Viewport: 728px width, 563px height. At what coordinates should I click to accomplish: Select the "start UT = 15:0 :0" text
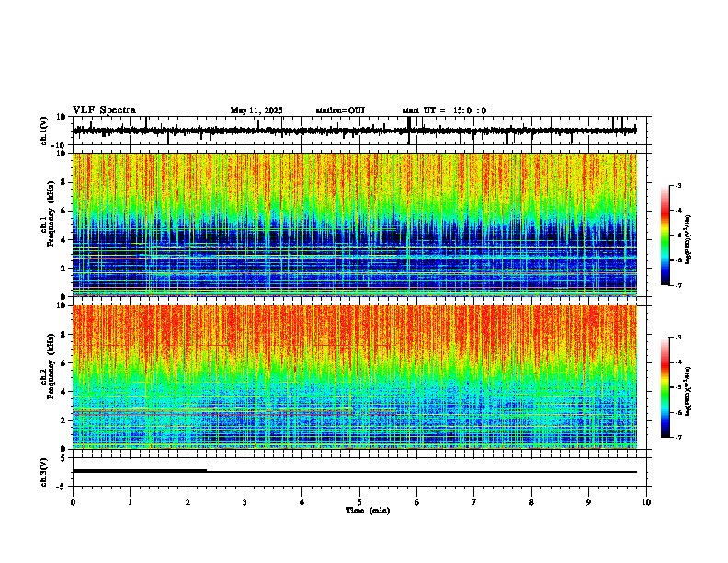point(444,110)
